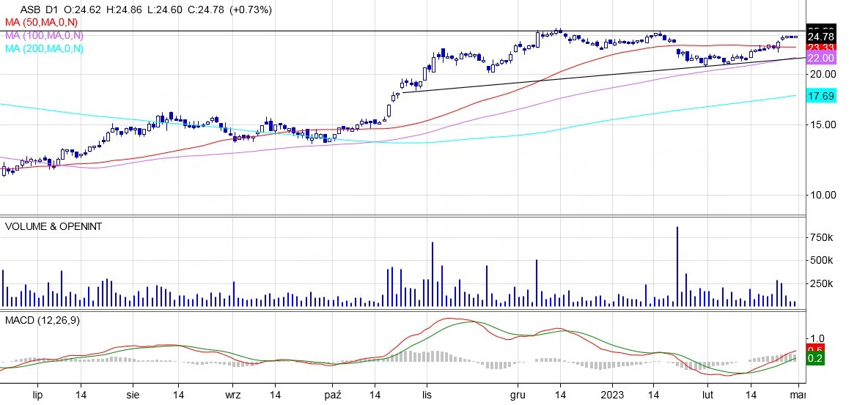Select the MA (200,MA,0,N) cyan legend label
The image size is (868, 405).
[x=44, y=48]
